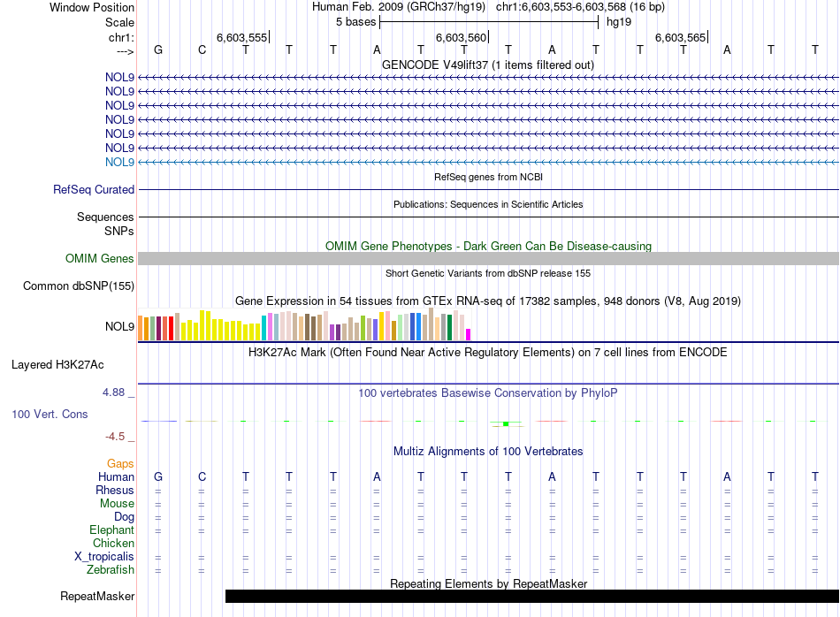Click the Common dbSNP(155) track label
840x617 pixels.
[79, 286]
